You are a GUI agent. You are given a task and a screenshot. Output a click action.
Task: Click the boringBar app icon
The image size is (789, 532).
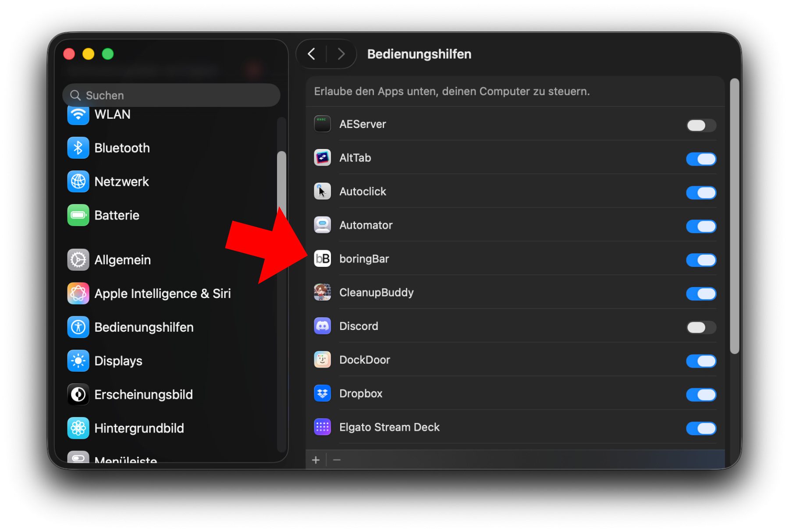323,259
